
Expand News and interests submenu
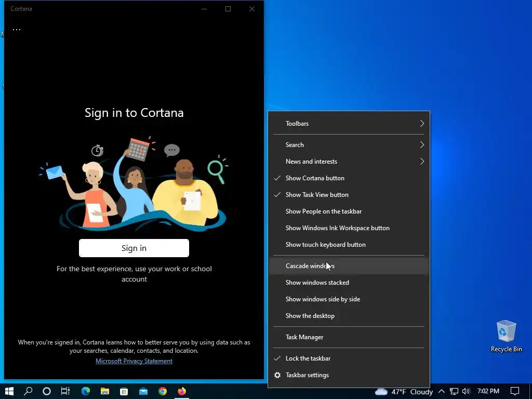(349, 162)
